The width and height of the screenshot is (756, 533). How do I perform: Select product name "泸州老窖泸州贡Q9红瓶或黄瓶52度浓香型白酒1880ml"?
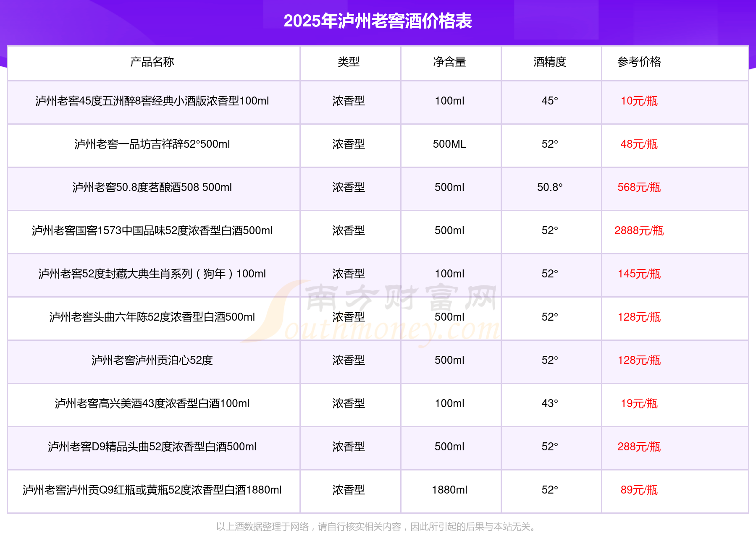(152, 490)
